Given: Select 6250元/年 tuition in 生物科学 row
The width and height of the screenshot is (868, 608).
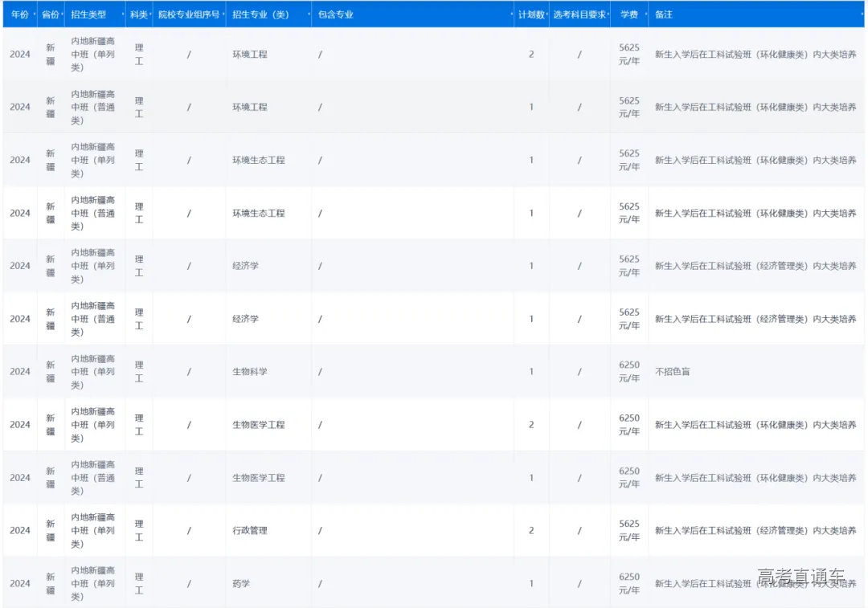Looking at the screenshot, I should [629, 372].
